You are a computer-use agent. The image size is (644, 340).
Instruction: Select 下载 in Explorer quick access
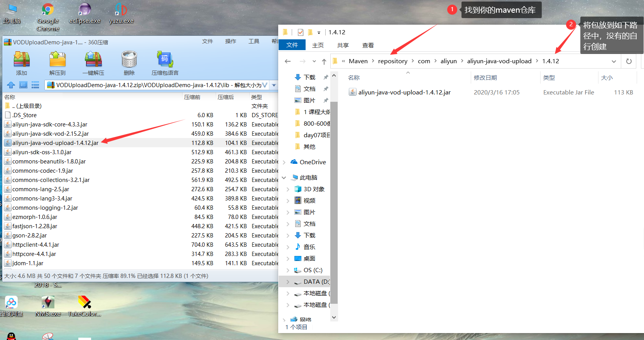tap(309, 77)
